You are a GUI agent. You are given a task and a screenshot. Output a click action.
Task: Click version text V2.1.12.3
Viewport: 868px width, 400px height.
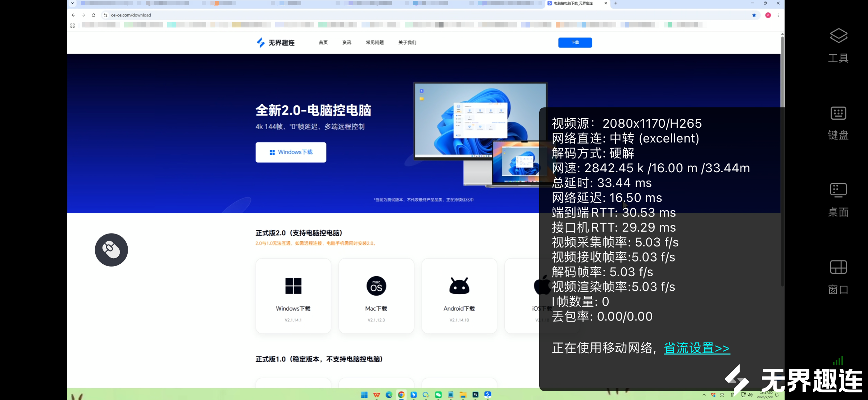[x=376, y=320]
